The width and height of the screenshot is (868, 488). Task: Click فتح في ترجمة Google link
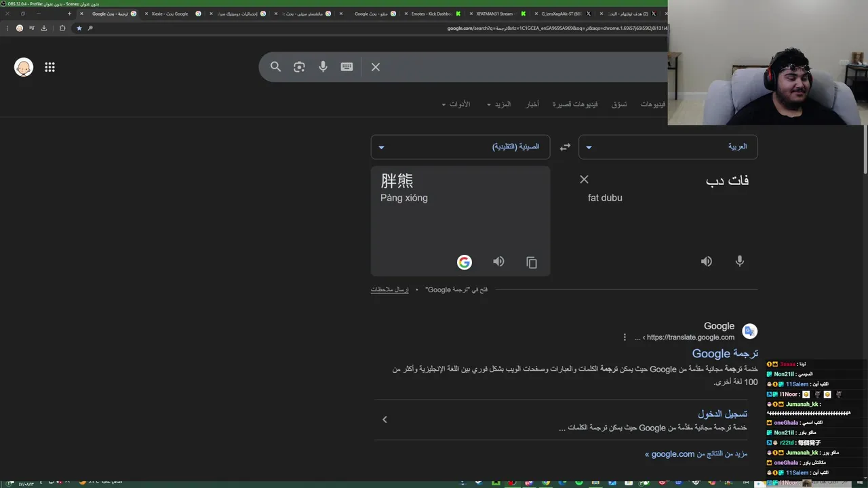click(x=456, y=289)
